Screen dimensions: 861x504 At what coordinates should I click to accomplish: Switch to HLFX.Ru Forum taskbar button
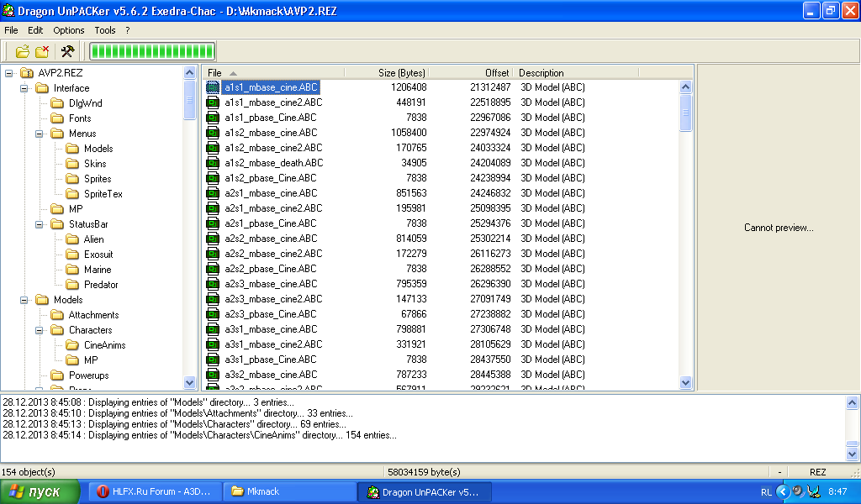[156, 491]
